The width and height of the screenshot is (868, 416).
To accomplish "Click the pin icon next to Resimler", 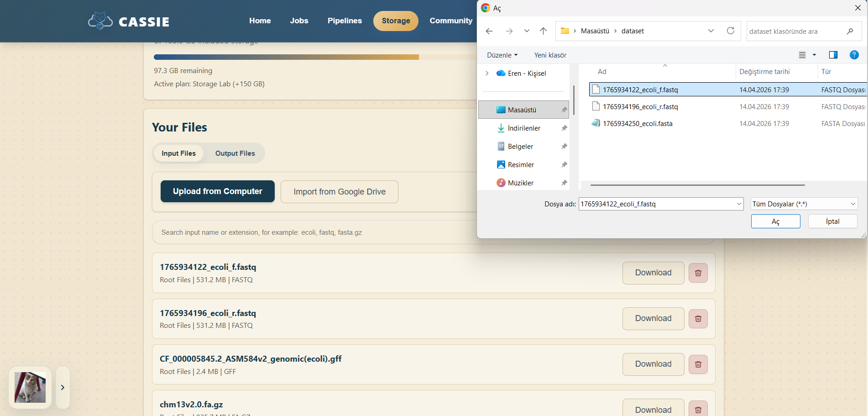I will (564, 164).
